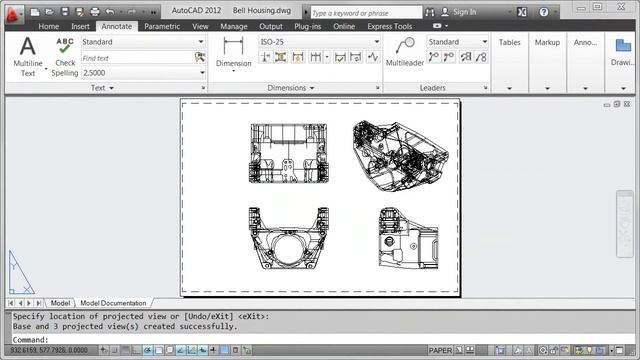Select the Dimension tool
640x360 pixels.
[x=233, y=53]
